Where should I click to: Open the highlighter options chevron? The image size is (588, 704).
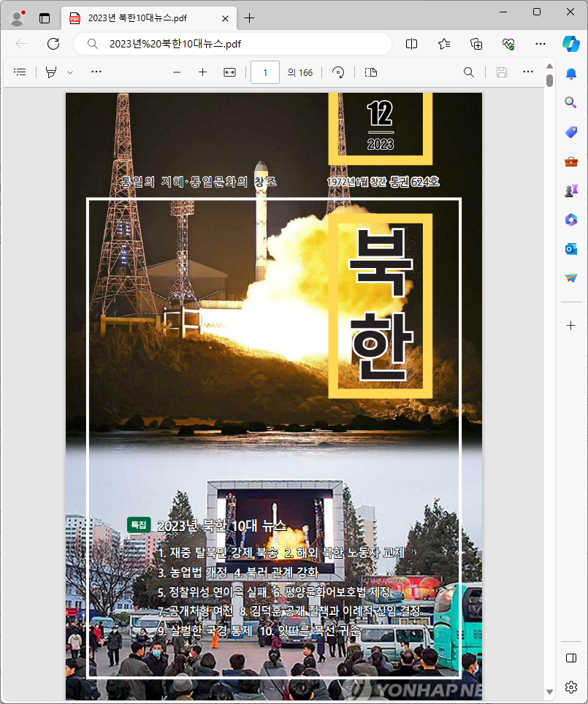(x=69, y=72)
